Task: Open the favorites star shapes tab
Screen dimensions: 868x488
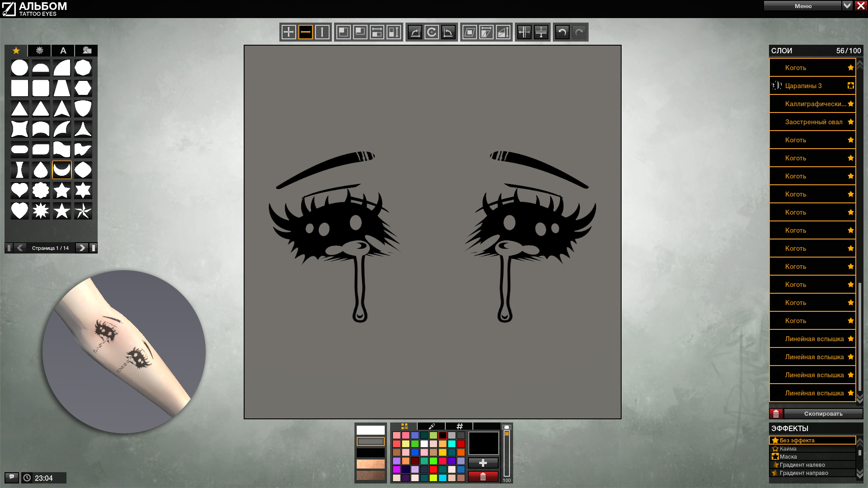Action: [16, 51]
